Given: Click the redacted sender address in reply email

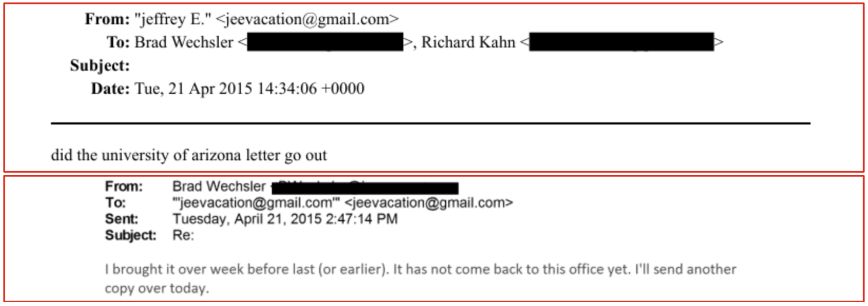Looking at the screenshot, I should click(365, 188).
